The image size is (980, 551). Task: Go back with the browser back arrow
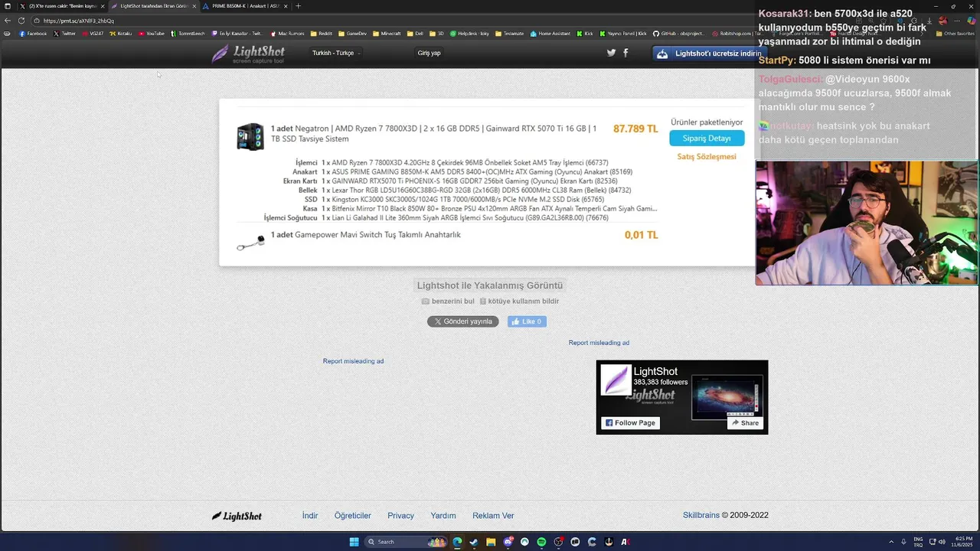8,21
